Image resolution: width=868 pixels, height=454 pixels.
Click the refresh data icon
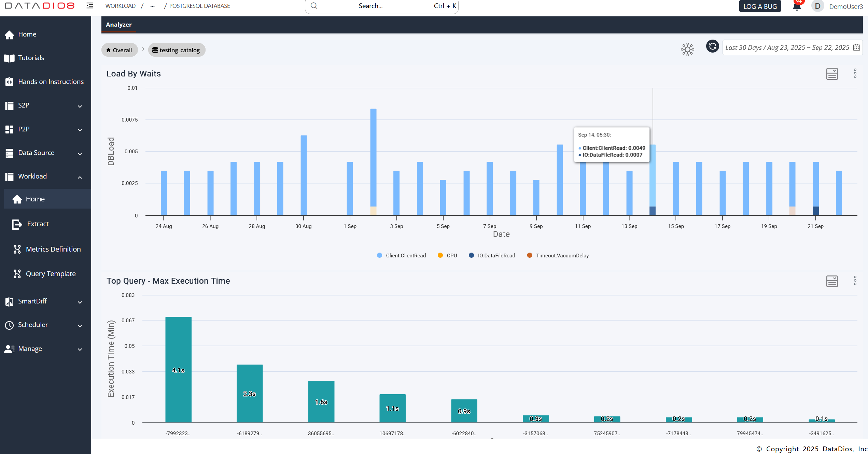(x=712, y=47)
